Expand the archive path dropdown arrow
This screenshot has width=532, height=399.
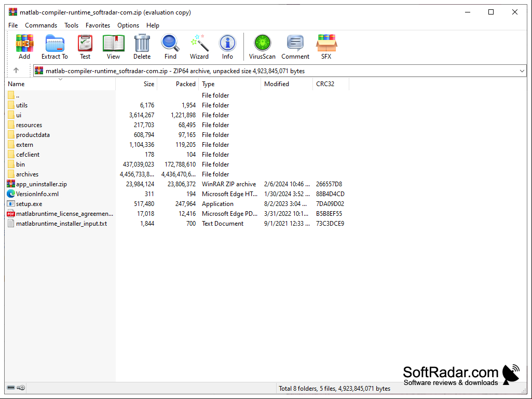coord(522,71)
